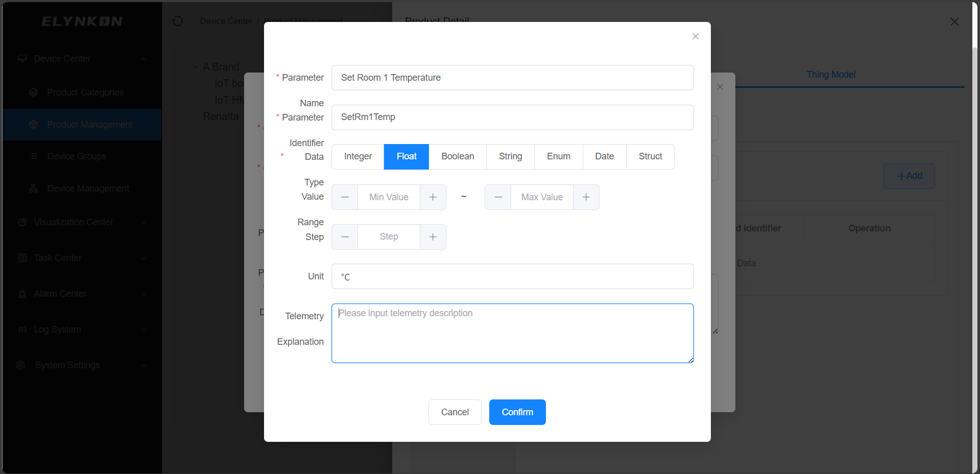Screen dimensions: 980x474
Task: Expand the System Settings menu
Action: (x=82, y=365)
